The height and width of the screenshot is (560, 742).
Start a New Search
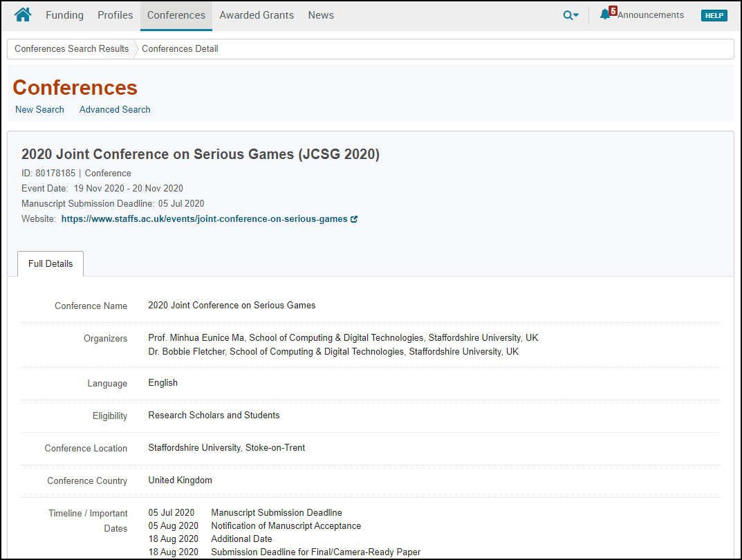pyautogui.click(x=39, y=109)
